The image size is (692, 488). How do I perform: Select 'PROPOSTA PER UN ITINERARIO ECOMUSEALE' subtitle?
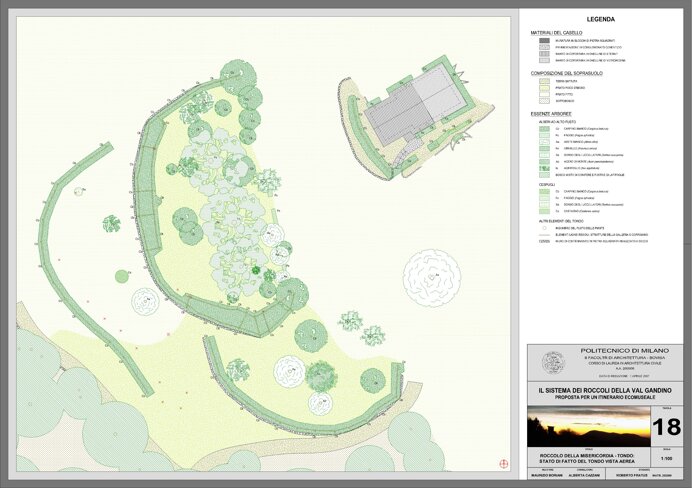pos(605,398)
